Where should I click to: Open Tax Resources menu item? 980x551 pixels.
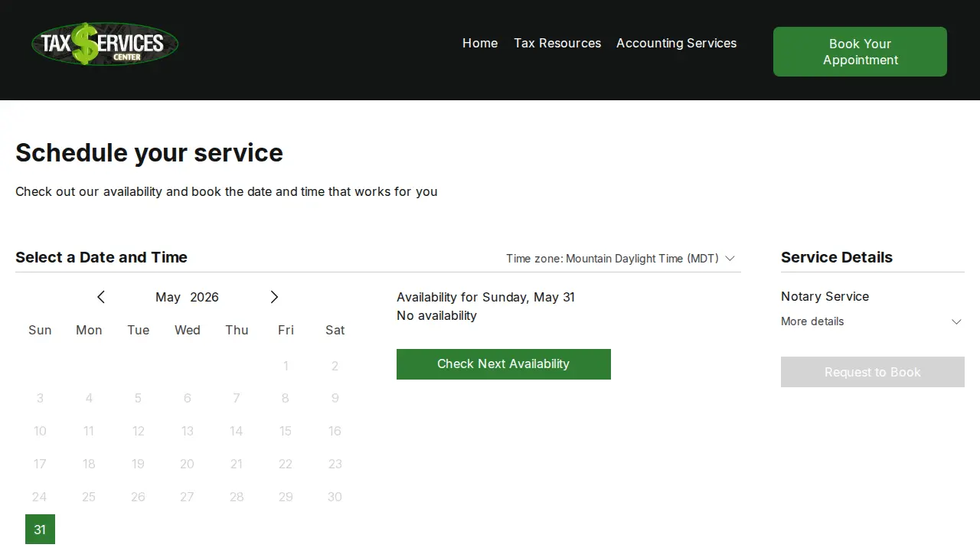click(x=557, y=43)
